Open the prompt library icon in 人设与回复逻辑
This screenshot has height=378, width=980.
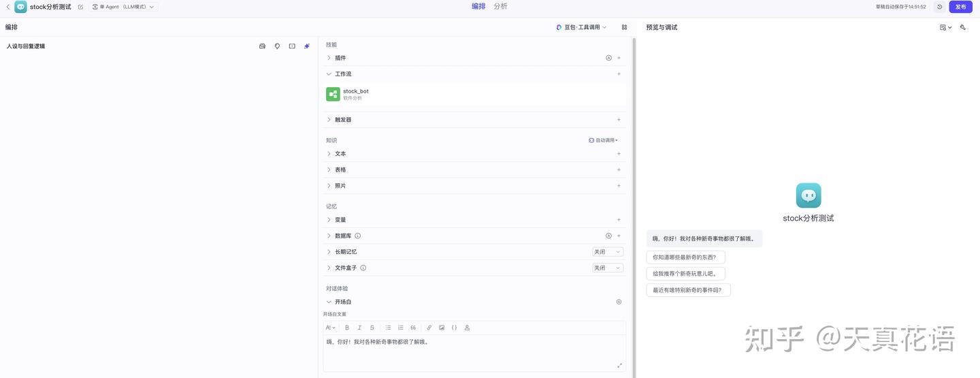(x=262, y=46)
